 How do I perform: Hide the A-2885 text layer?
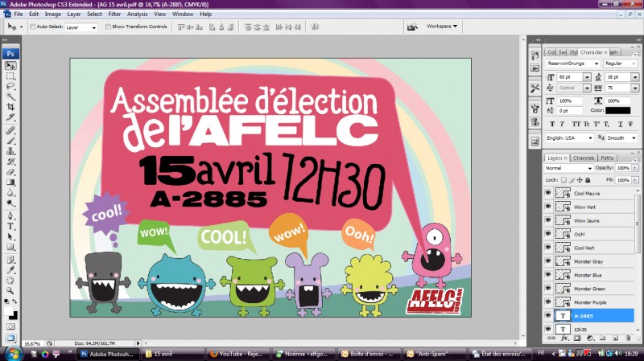(x=548, y=315)
